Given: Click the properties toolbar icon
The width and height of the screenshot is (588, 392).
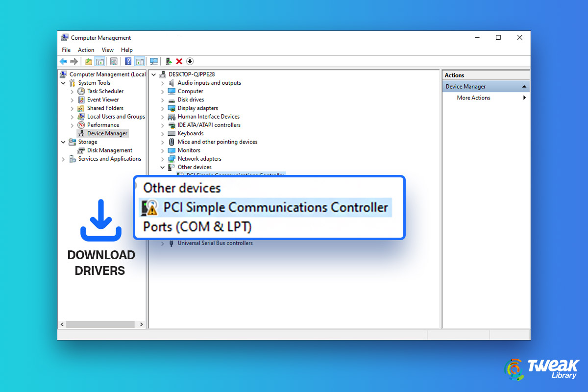Looking at the screenshot, I should coord(113,61).
